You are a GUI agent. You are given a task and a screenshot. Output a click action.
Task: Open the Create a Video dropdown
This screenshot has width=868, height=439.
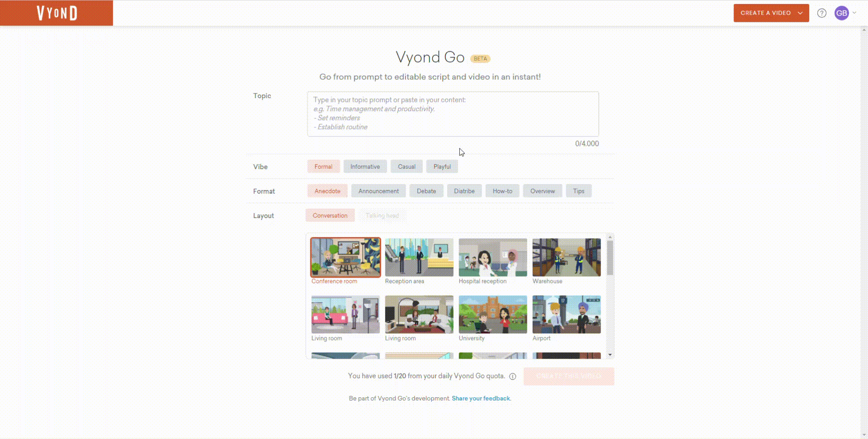click(x=771, y=13)
